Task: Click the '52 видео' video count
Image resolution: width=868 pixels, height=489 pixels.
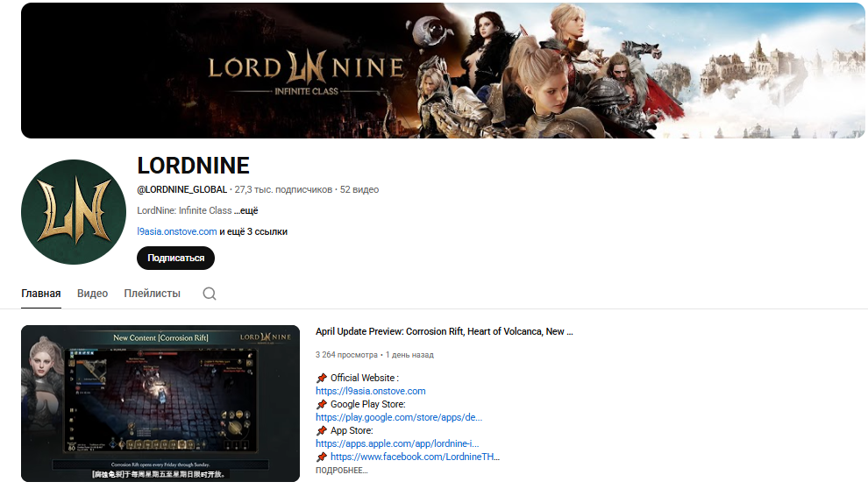Action: click(359, 190)
